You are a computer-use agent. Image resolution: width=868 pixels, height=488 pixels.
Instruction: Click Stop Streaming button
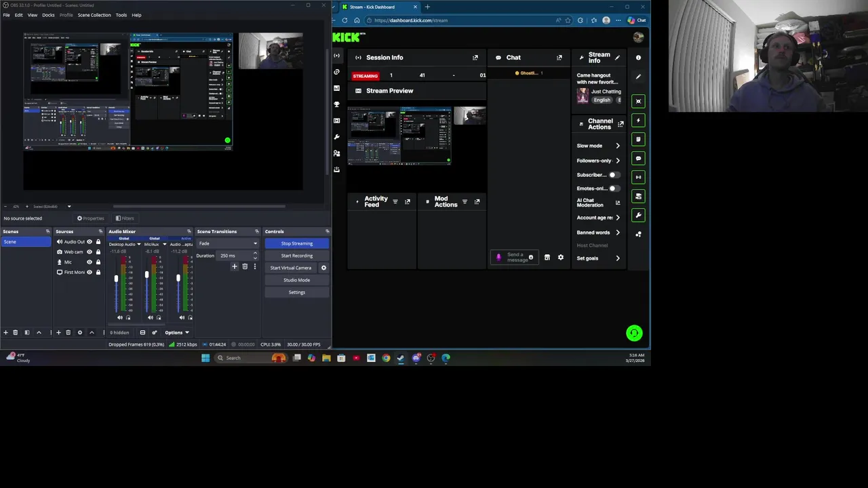(x=297, y=243)
